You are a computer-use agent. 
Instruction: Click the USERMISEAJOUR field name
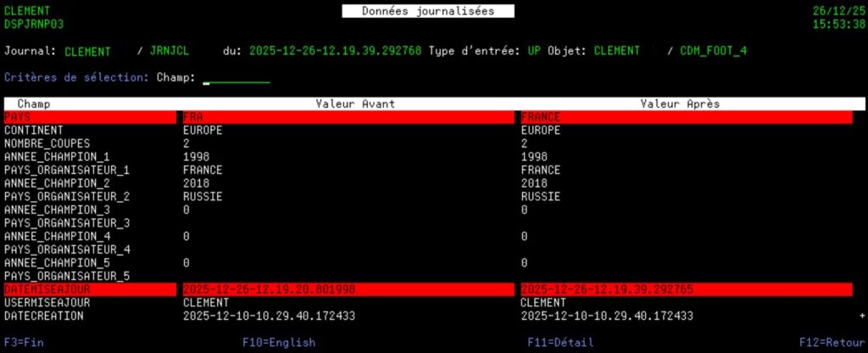tap(47, 302)
